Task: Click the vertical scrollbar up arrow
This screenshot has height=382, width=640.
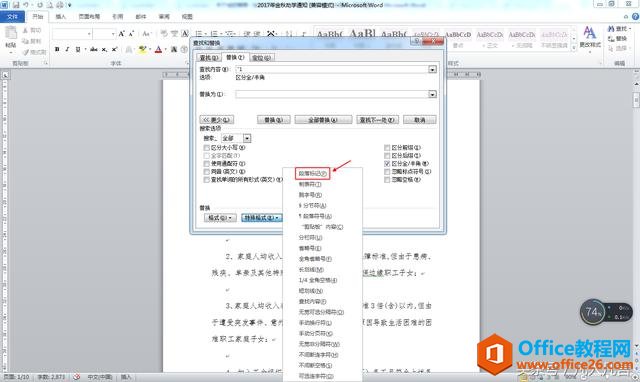Action: [x=636, y=83]
